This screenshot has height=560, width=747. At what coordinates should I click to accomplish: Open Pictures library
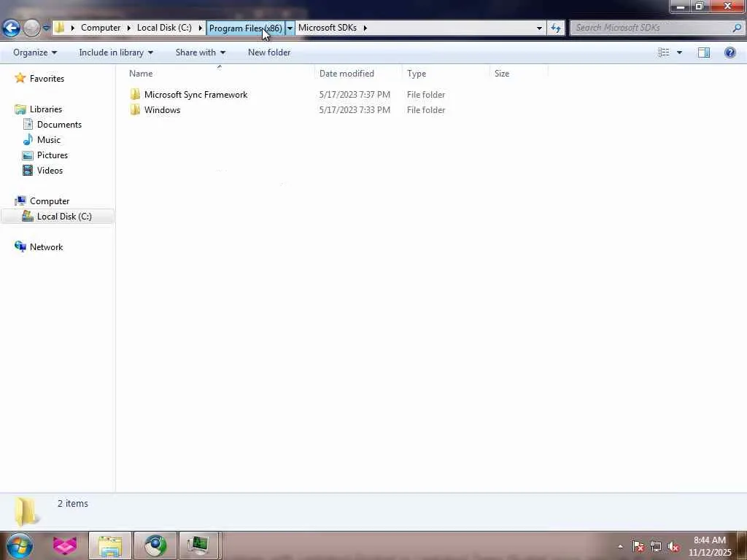click(53, 155)
